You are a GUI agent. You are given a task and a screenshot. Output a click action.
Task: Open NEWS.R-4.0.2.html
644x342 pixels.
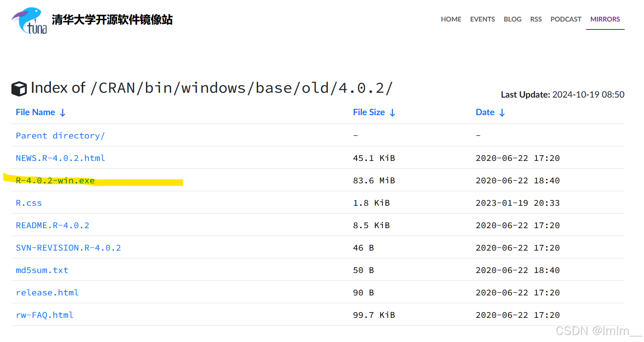pyautogui.click(x=60, y=158)
